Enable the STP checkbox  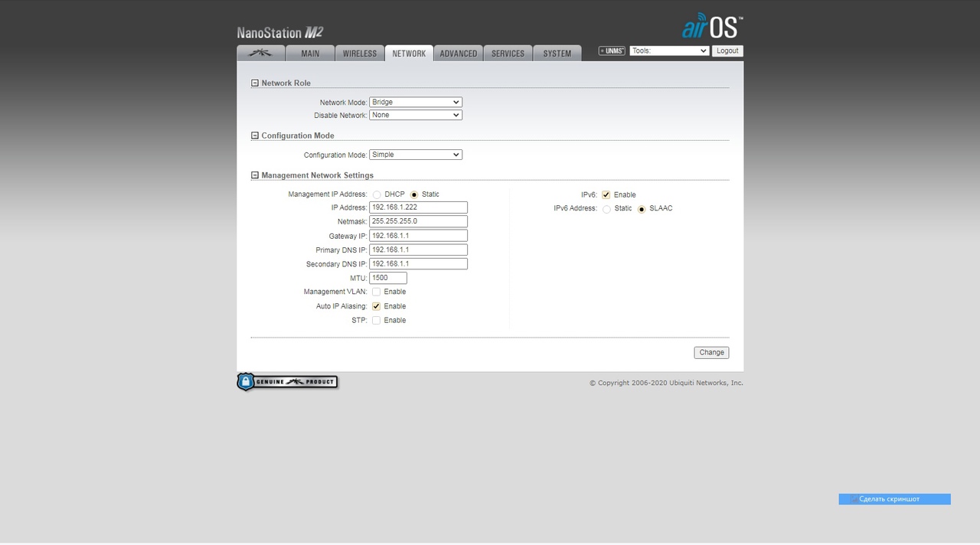376,321
